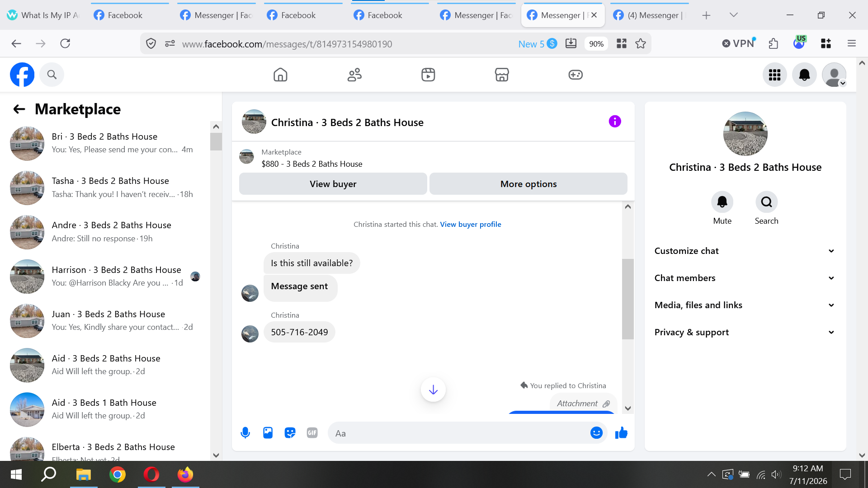868x488 pixels.
Task: Go to the Home feed icon
Action: click(x=280, y=75)
